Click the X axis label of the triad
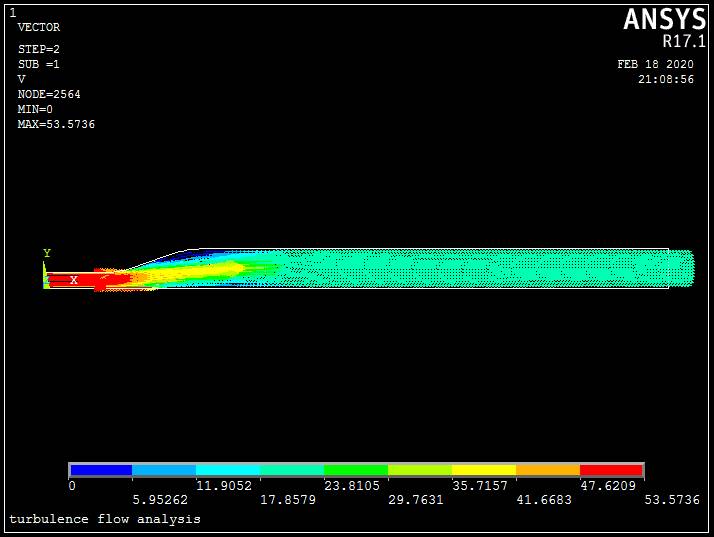This screenshot has height=537, width=714. pyautogui.click(x=74, y=280)
